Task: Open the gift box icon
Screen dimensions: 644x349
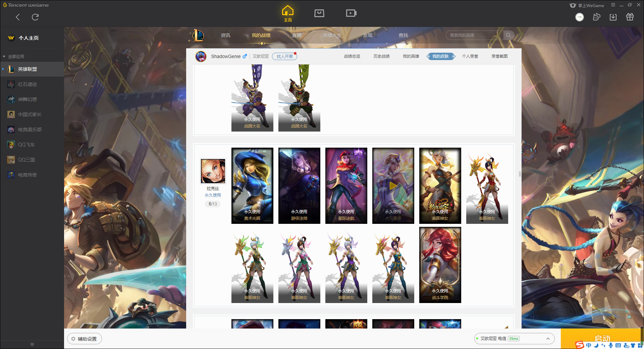Action: point(630,17)
